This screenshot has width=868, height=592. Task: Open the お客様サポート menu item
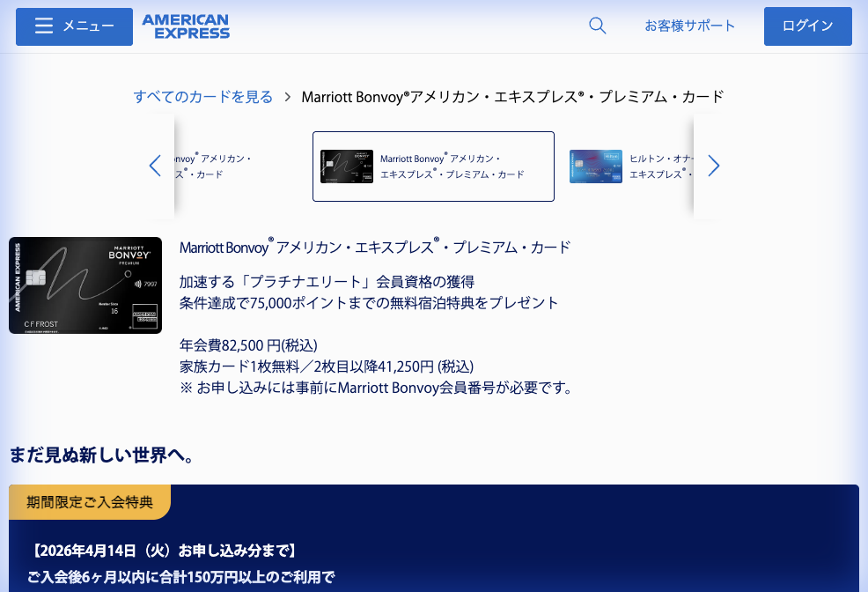pos(690,26)
